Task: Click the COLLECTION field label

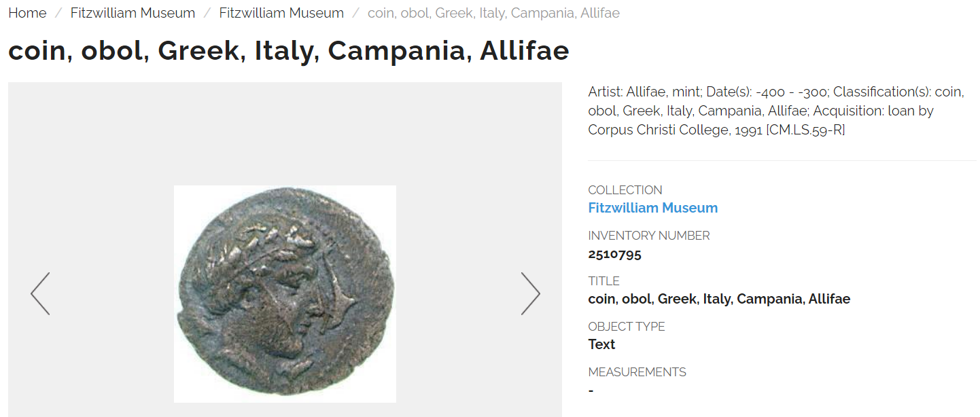Action: pos(625,190)
